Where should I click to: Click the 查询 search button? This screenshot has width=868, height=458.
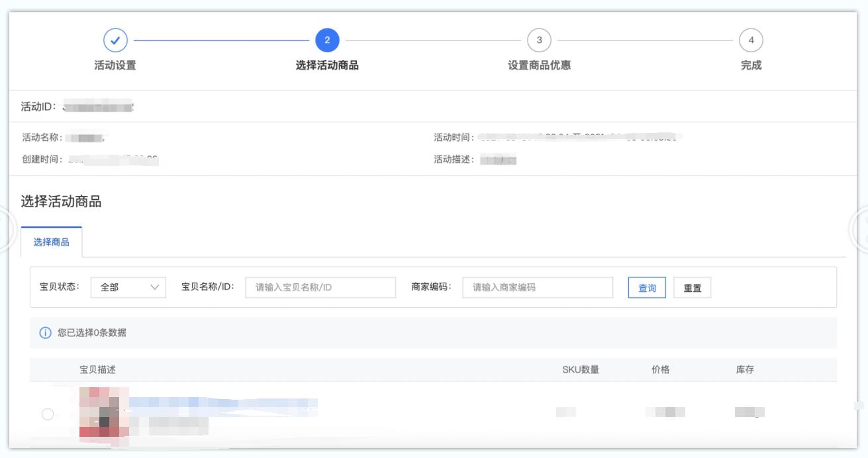(x=647, y=287)
